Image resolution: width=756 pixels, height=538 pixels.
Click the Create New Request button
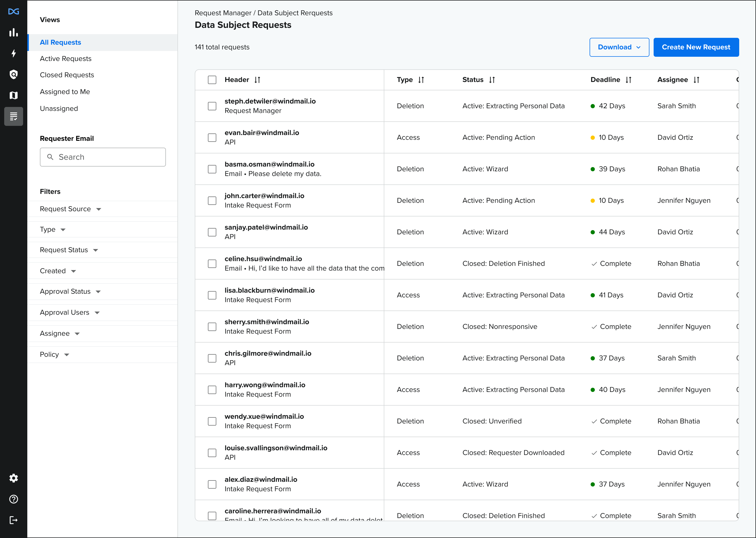coord(696,47)
